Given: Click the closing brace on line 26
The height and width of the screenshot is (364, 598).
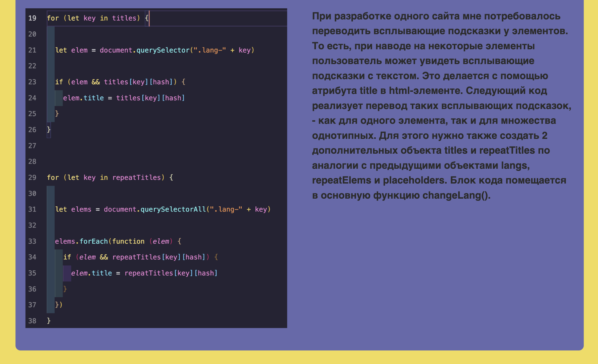Looking at the screenshot, I should click(x=49, y=130).
